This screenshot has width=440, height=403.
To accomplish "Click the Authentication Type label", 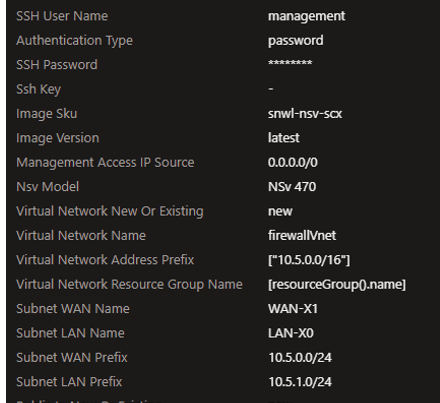I will [x=74, y=41].
